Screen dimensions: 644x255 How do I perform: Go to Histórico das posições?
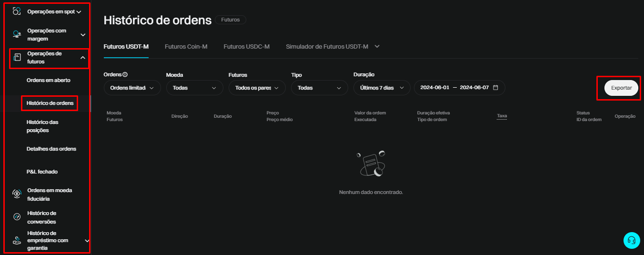[42, 126]
